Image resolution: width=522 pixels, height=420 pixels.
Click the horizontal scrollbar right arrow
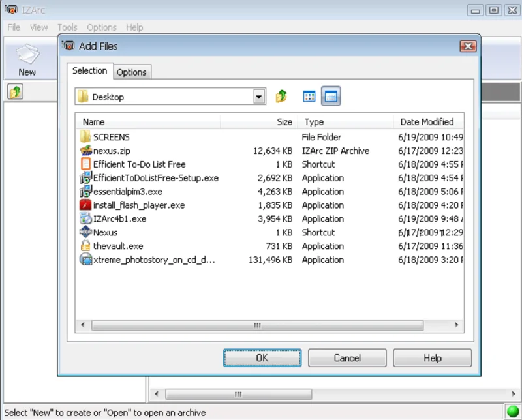click(456, 325)
